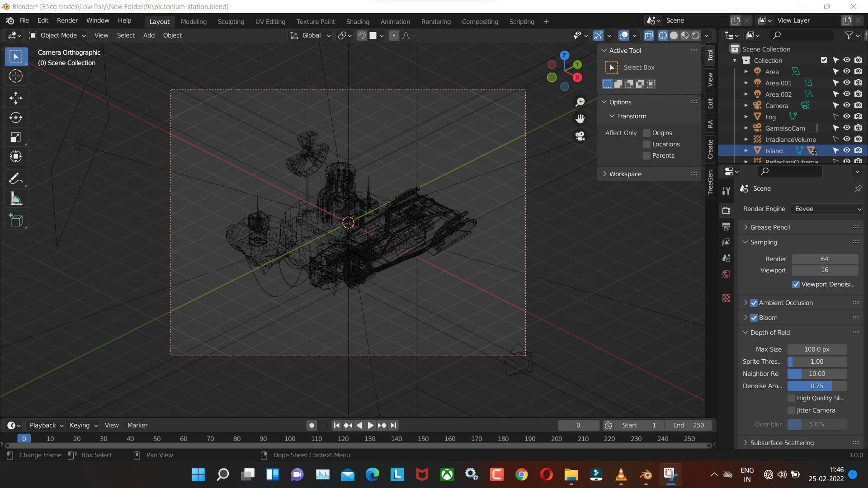Click the Denoise Amount slider
Viewport: 868px width, 488px height.
coord(816,386)
